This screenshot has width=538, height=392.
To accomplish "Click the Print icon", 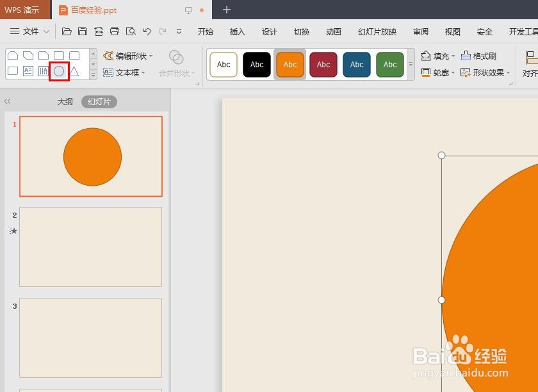I will click(x=115, y=31).
